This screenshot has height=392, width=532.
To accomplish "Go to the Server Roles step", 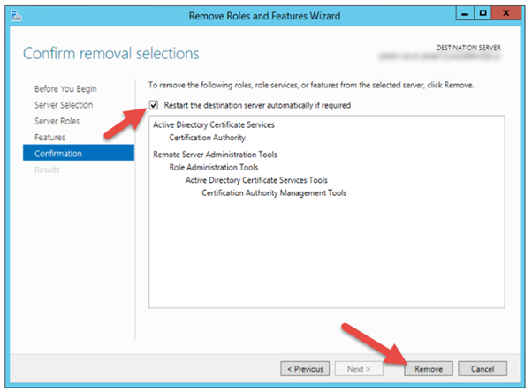I will 57,121.
